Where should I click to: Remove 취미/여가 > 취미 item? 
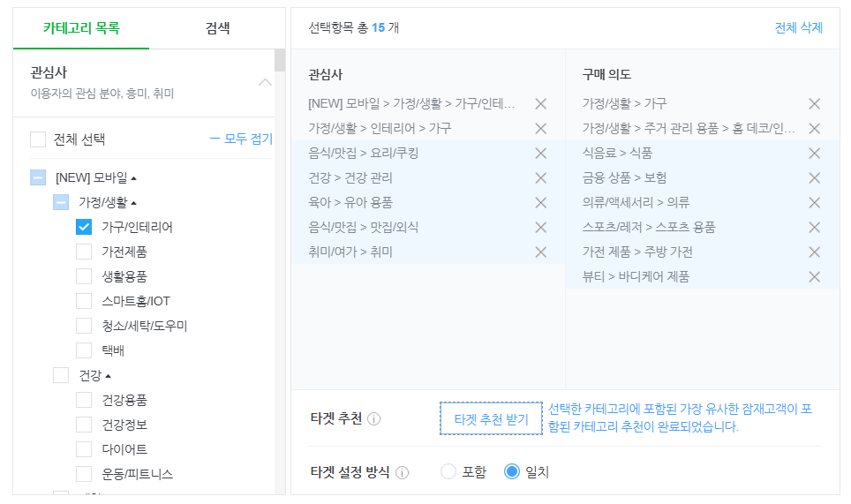pos(540,252)
